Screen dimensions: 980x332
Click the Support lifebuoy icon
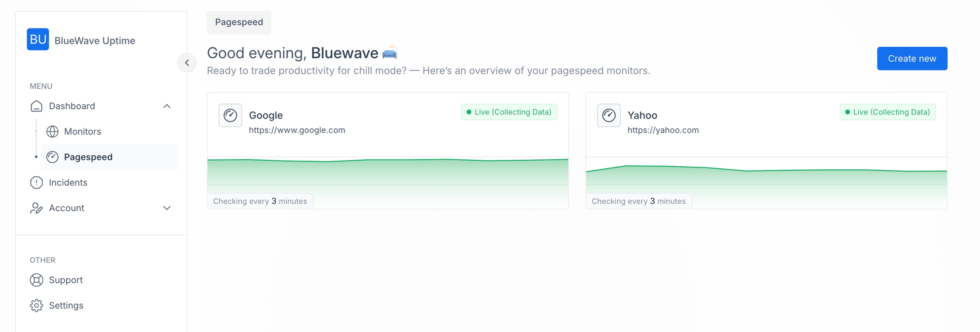coord(37,280)
